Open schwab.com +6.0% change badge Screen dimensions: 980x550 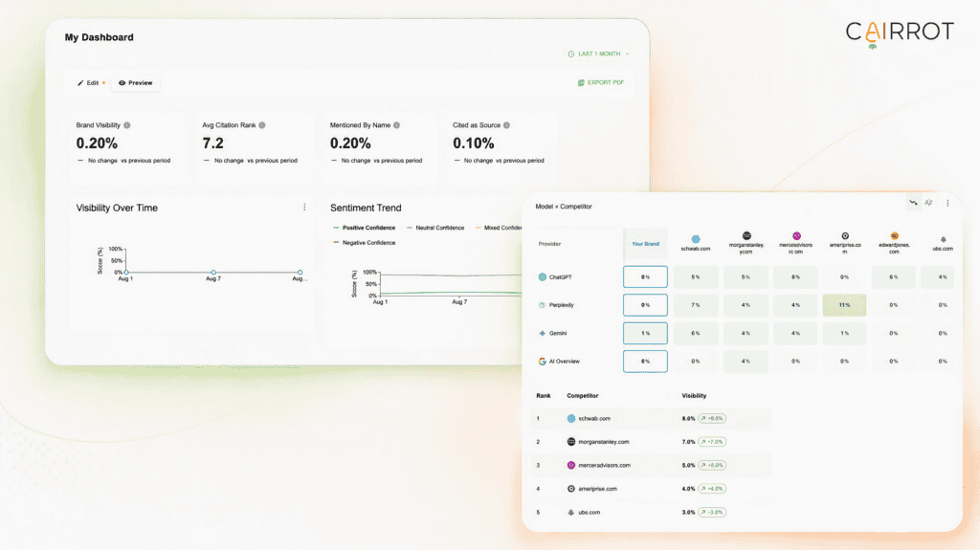(712, 419)
